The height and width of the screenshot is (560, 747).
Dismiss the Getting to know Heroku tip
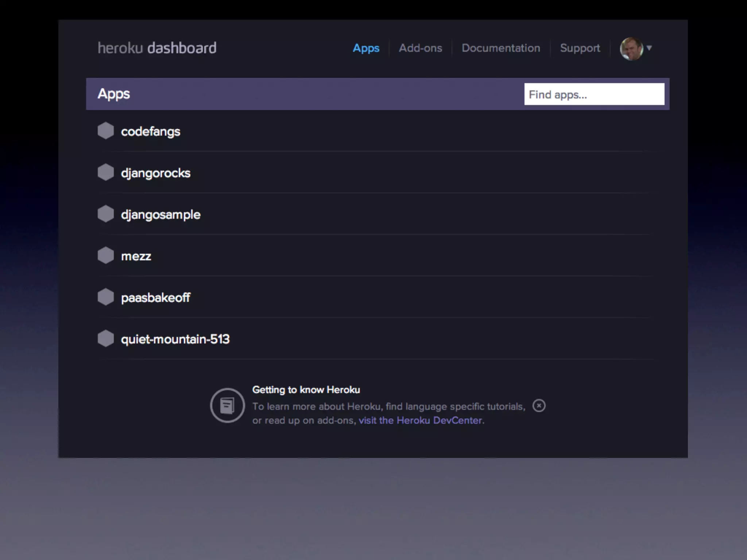click(539, 405)
